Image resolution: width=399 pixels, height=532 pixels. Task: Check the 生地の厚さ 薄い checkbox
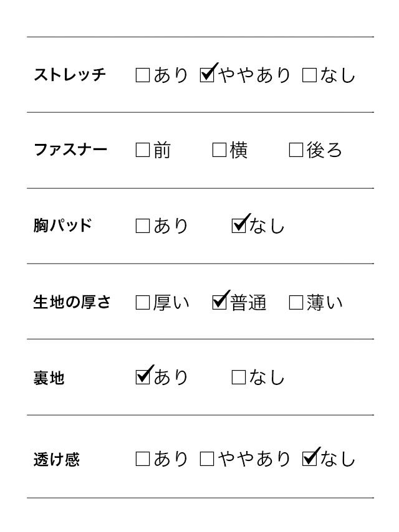pos(296,303)
